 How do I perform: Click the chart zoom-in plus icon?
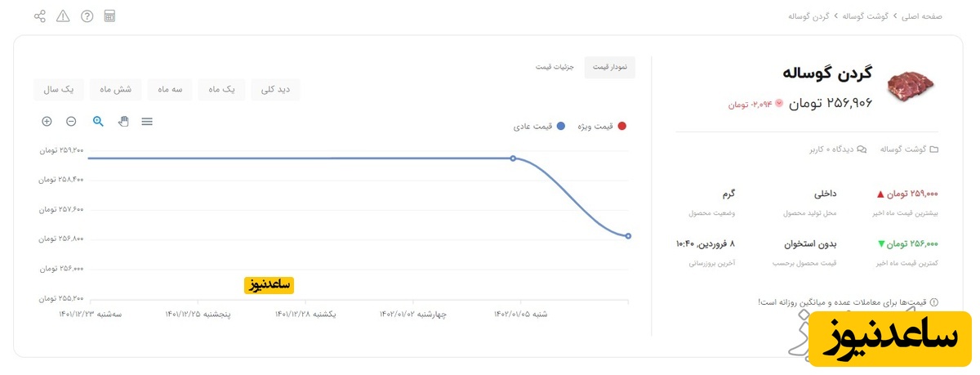[x=47, y=122]
